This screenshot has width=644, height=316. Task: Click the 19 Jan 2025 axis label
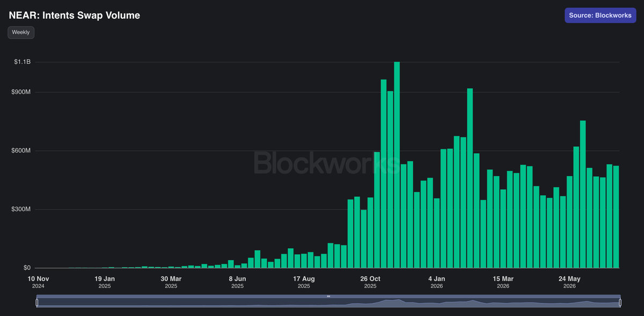click(x=105, y=282)
